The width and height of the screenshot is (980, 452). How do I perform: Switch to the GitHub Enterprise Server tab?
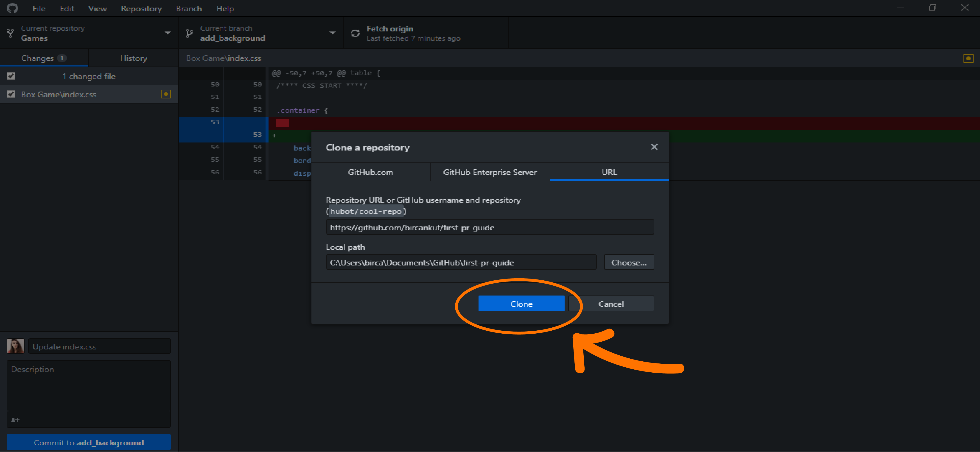[490, 172]
